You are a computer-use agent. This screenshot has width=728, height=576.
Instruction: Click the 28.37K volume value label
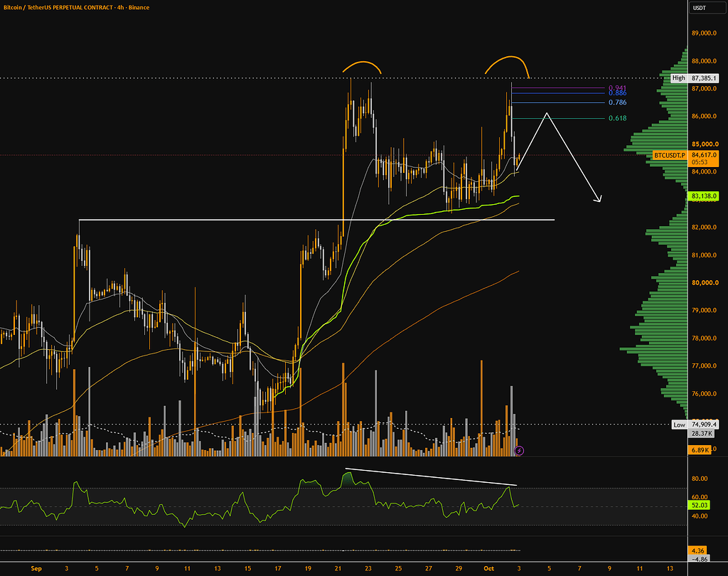(x=702, y=433)
